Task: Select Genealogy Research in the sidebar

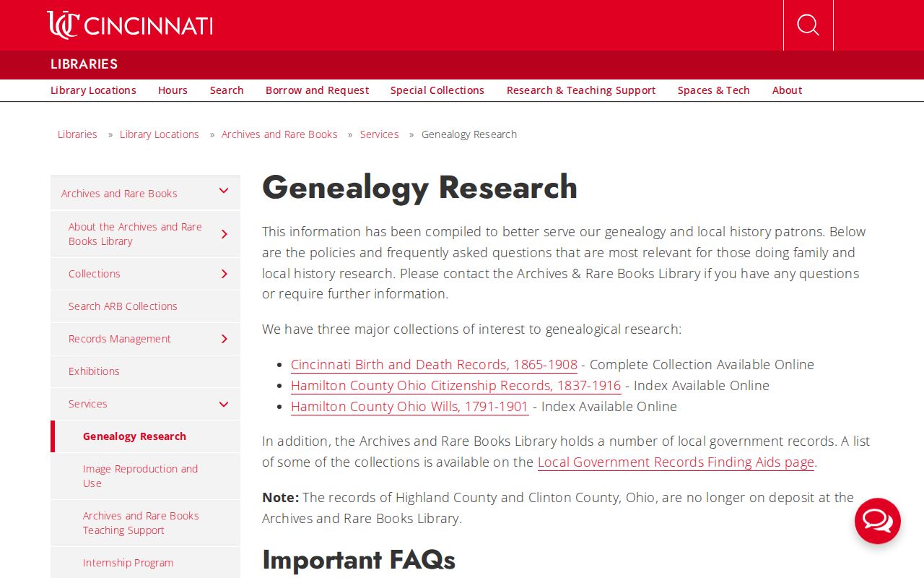Action: (x=134, y=436)
